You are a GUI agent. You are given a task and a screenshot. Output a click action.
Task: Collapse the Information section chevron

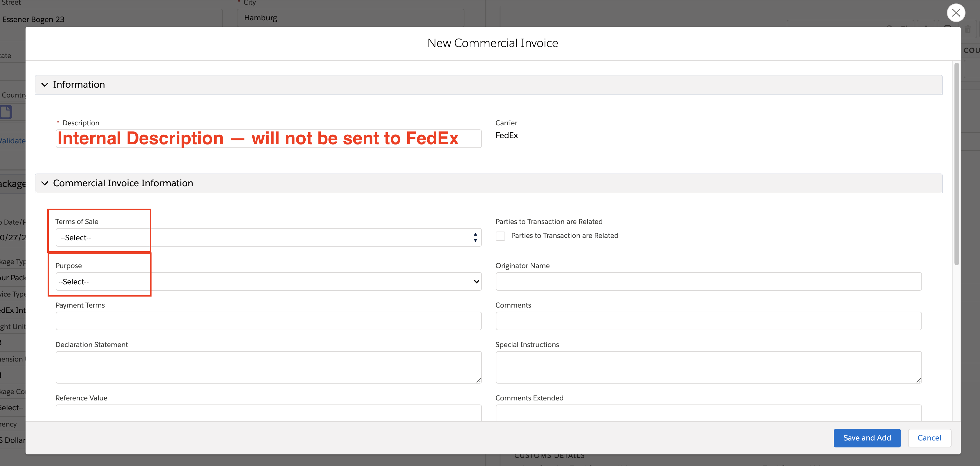coord(44,84)
